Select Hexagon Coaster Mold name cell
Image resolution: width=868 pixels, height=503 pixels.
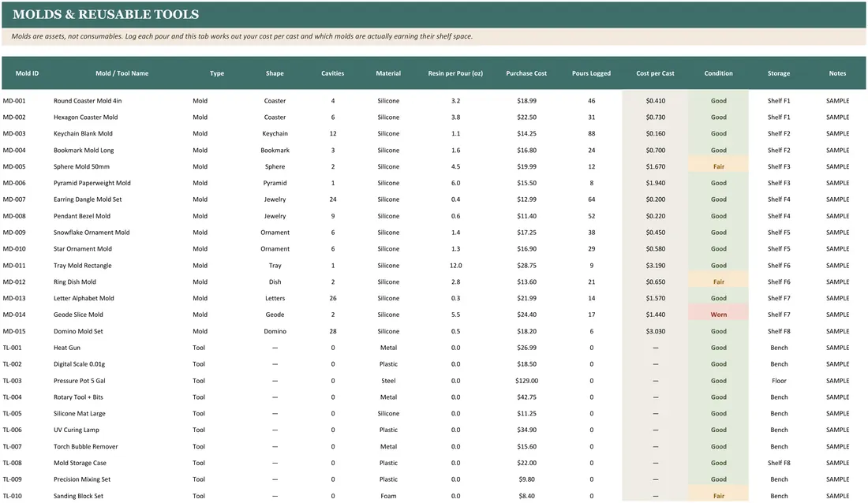click(x=86, y=117)
